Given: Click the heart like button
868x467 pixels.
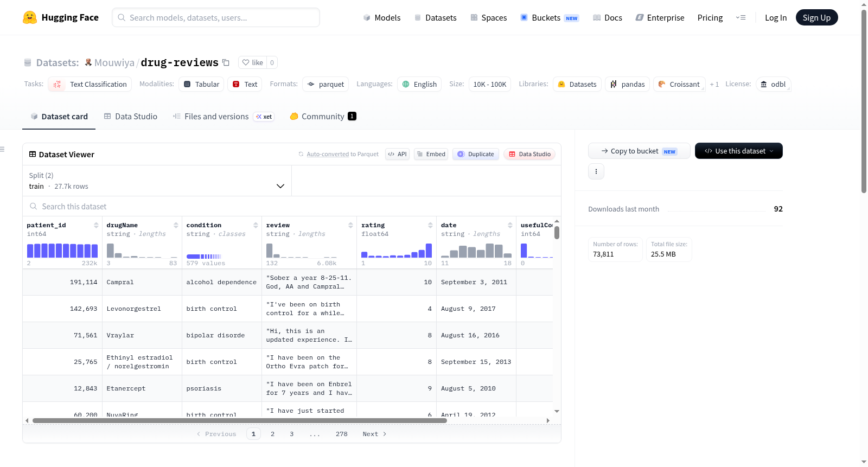Looking at the screenshot, I should 252,62.
